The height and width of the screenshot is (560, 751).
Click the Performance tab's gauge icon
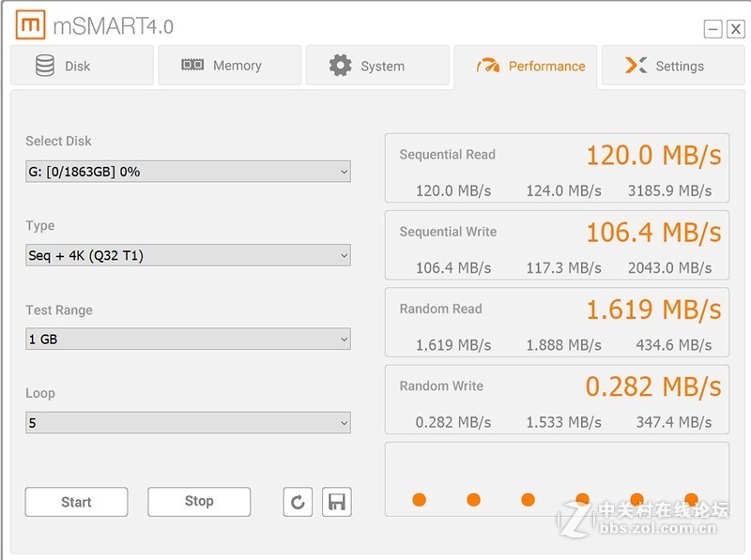pyautogui.click(x=488, y=66)
